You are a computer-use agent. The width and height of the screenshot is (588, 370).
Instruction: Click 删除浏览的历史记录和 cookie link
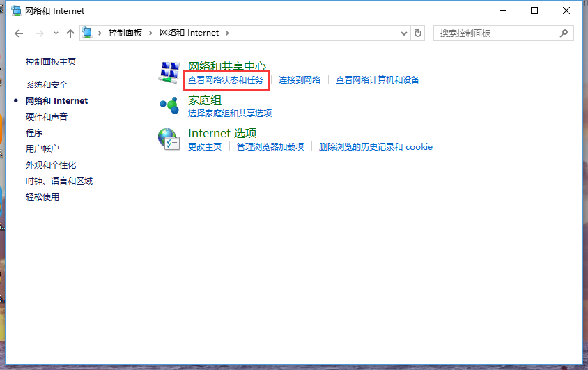pos(376,146)
